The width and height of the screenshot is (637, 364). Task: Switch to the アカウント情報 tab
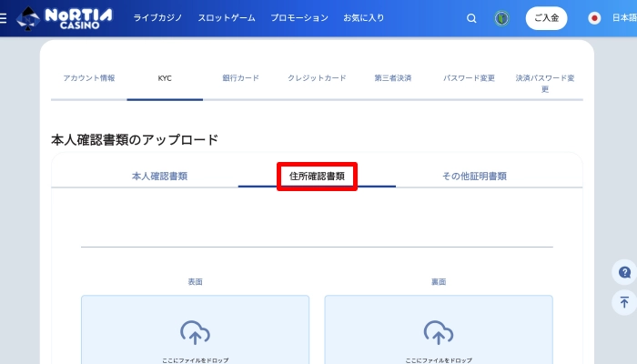[x=89, y=78]
